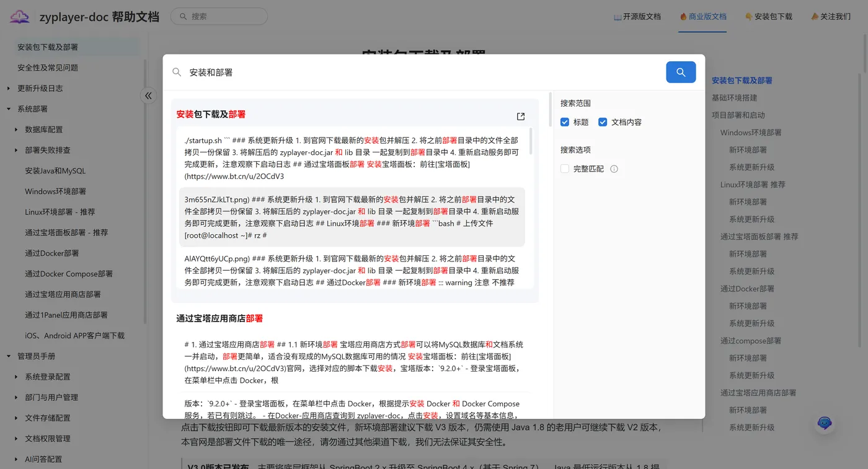This screenshot has height=469, width=868.
Task: Go to 安装包下载 in the top navigation
Action: coord(769,17)
